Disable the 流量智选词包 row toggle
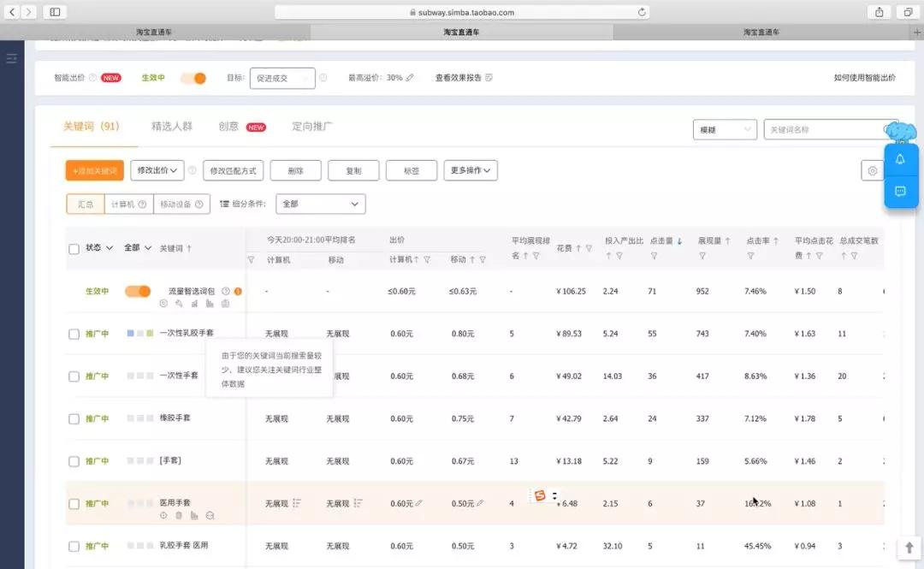924x569 pixels. click(139, 290)
